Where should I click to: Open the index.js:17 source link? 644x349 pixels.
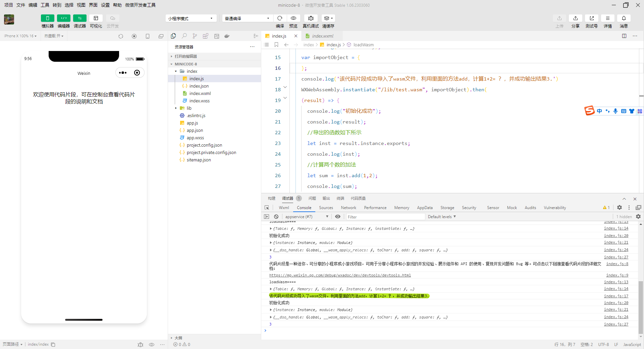pyautogui.click(x=616, y=296)
